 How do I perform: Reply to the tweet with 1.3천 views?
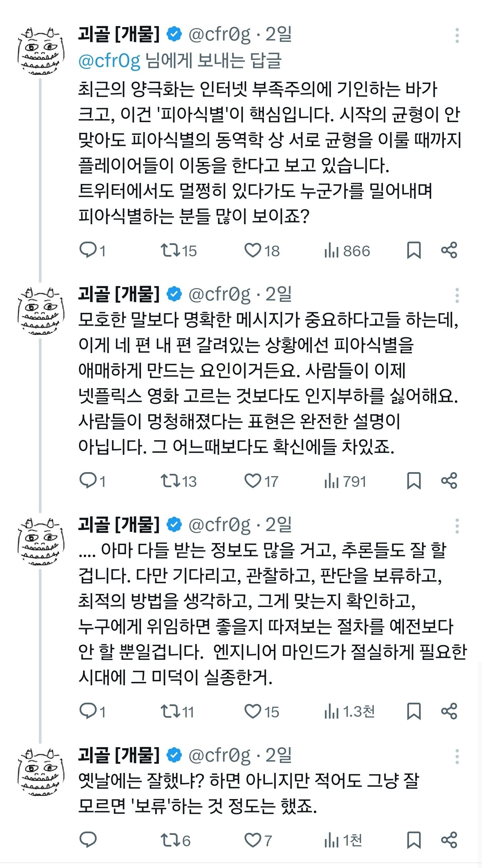click(x=88, y=711)
